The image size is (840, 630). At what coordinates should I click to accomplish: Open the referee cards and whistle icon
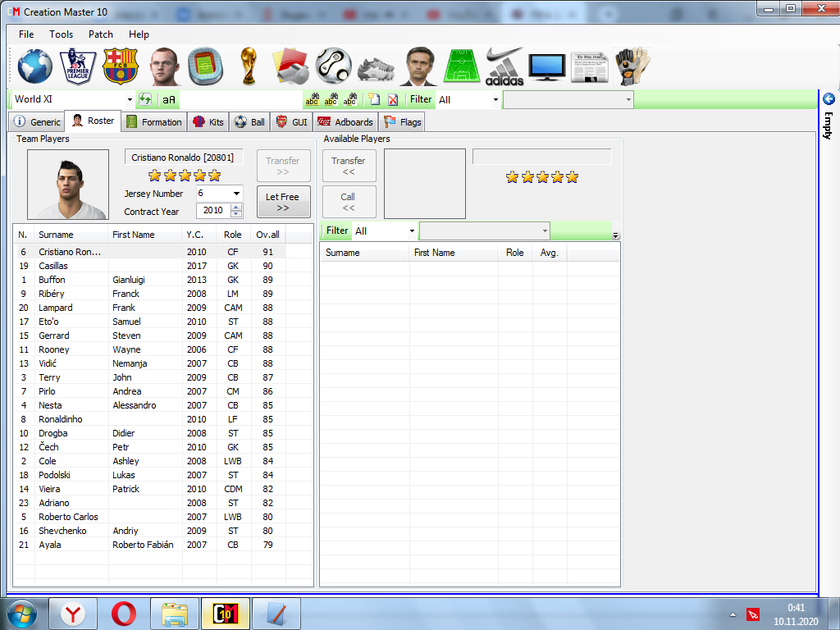click(290, 66)
